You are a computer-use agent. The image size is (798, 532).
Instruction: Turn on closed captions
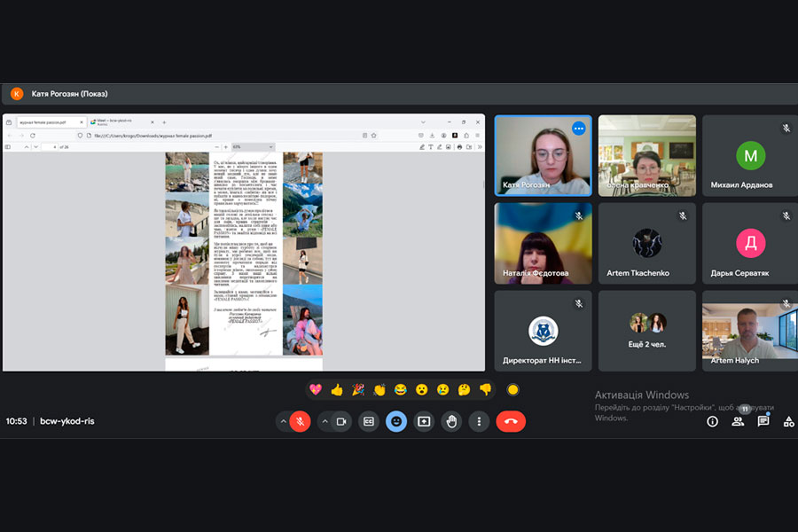[369, 421]
